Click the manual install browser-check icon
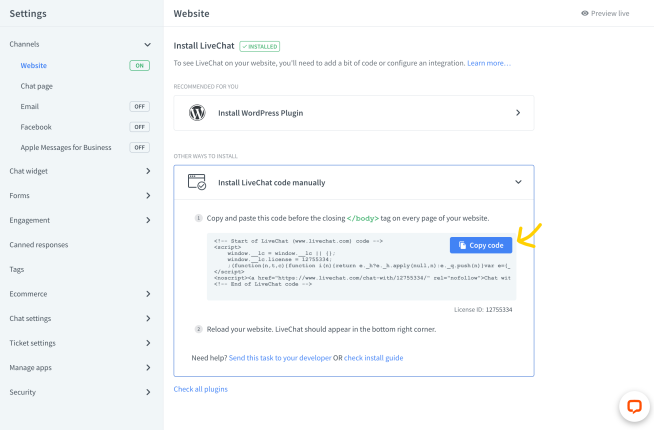The height and width of the screenshot is (430, 654). (x=197, y=182)
